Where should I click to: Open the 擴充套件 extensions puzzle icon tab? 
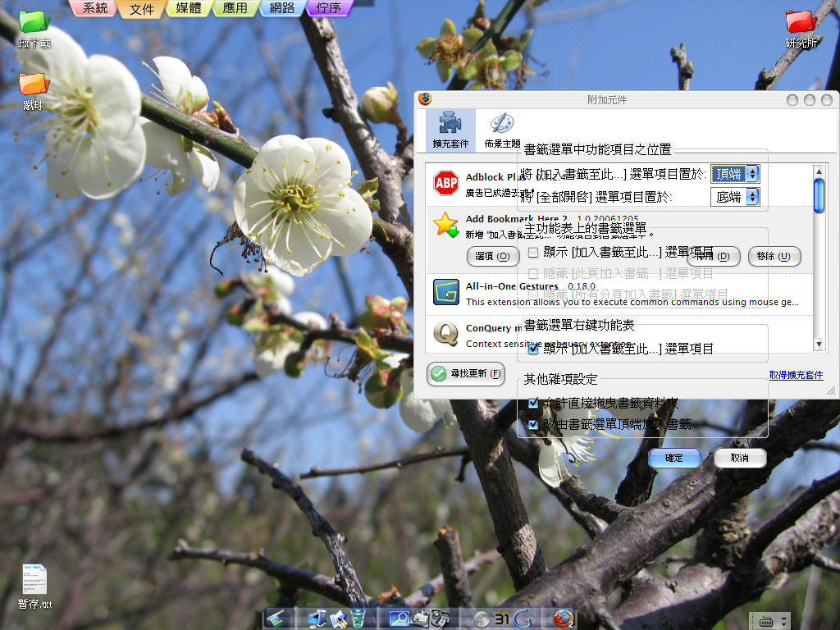[x=450, y=130]
